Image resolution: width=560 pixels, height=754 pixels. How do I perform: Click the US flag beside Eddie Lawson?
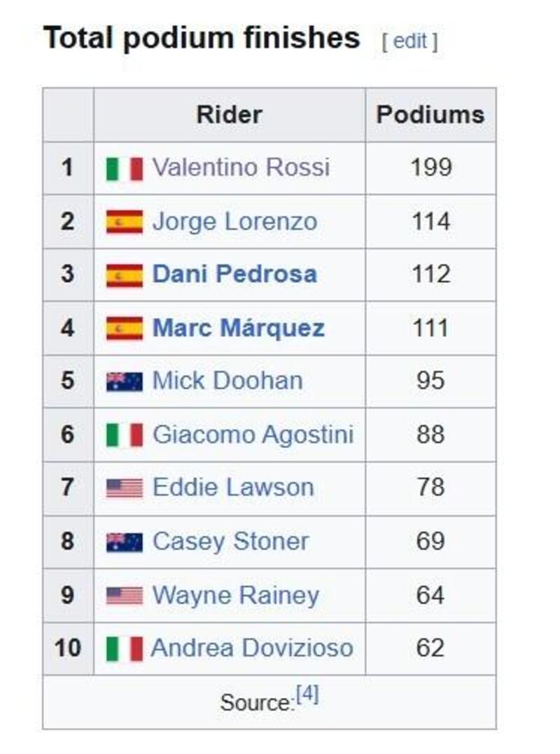coord(124,488)
